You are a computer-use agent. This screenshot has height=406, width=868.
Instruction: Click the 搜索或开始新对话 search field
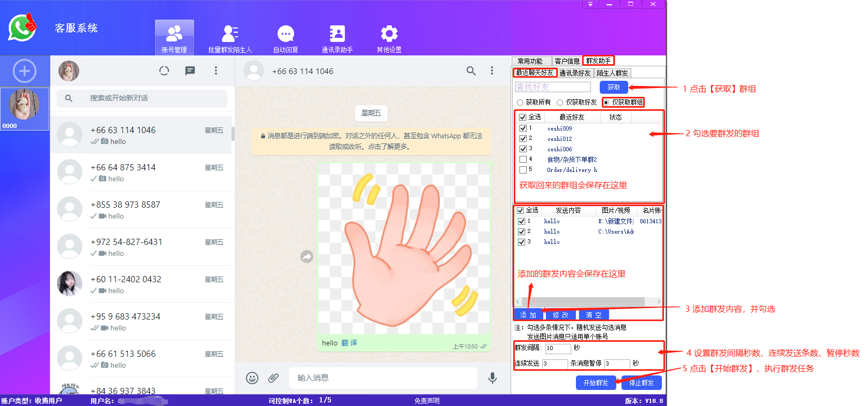coord(142,98)
